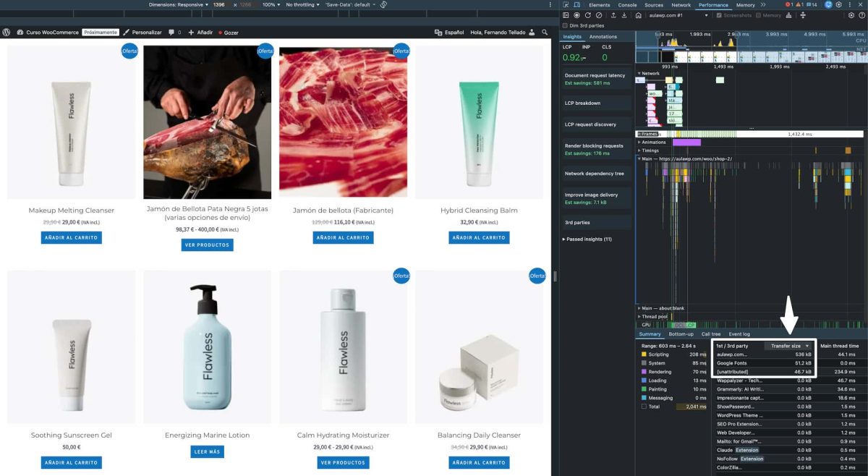Switch to the Elements tab
868x476 pixels.
point(600,5)
